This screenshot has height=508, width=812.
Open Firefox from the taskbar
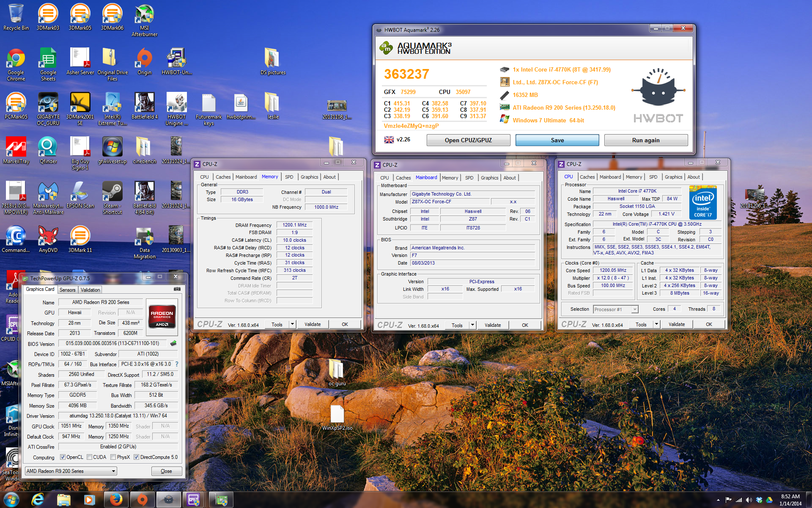(x=116, y=500)
